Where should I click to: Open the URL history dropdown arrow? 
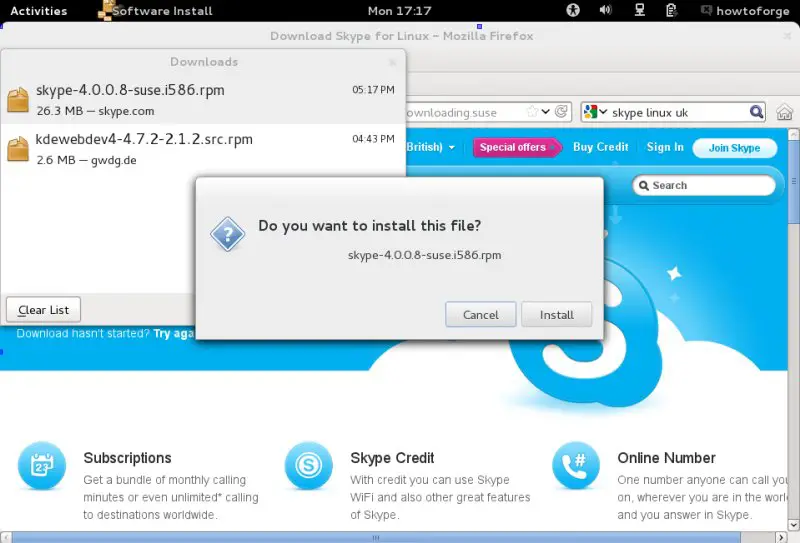pyautogui.click(x=545, y=112)
